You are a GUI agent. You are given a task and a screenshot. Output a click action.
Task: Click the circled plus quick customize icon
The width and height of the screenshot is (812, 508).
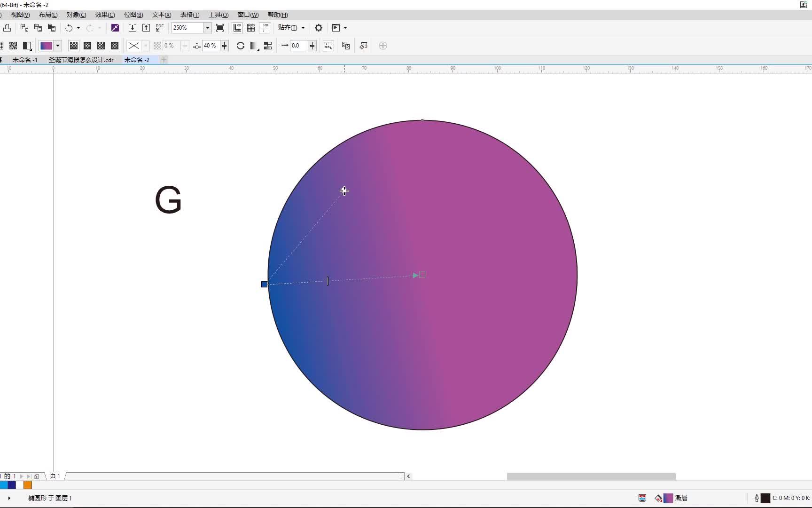point(383,46)
